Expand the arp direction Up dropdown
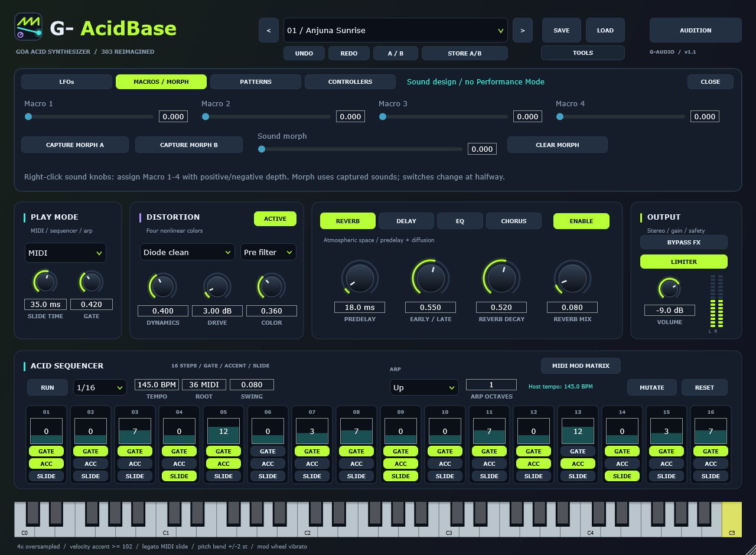The image size is (756, 555). coord(424,387)
